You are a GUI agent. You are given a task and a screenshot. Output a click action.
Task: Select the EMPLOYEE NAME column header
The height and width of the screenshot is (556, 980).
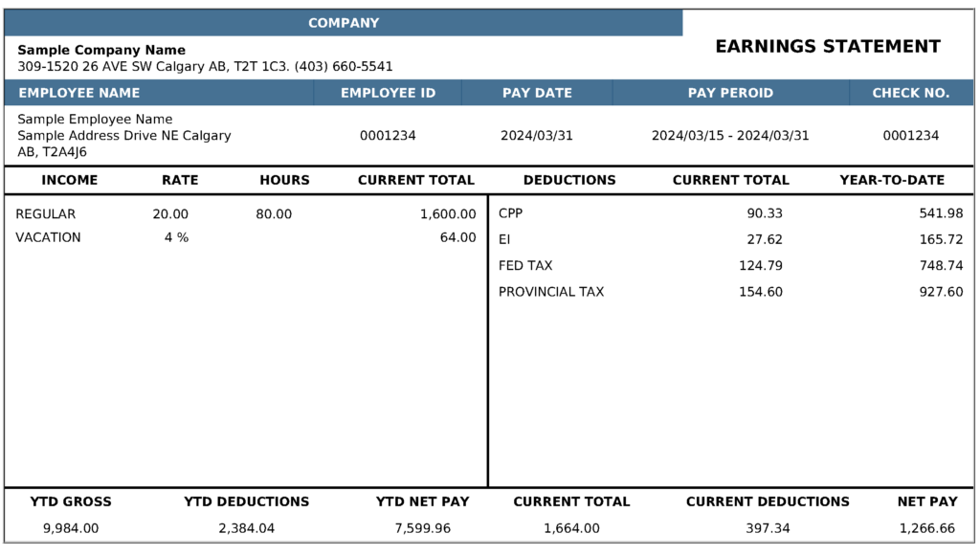pyautogui.click(x=81, y=93)
